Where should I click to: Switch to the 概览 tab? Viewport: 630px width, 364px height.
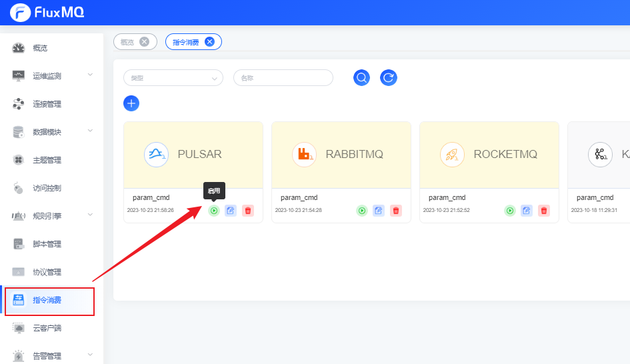(127, 42)
